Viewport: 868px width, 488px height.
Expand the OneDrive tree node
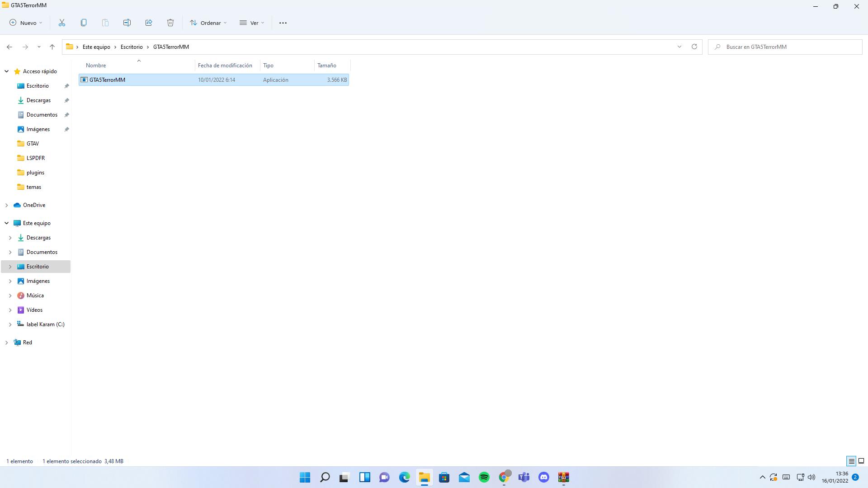pyautogui.click(x=7, y=205)
